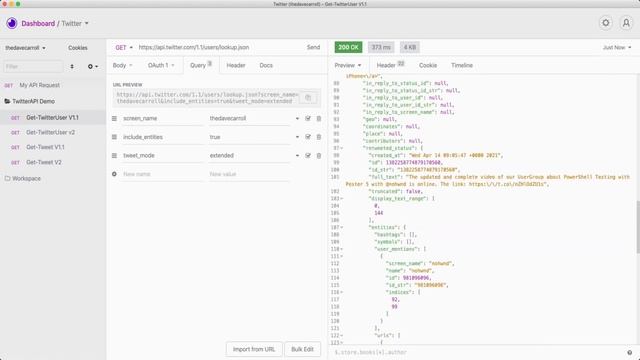This screenshot has width=640, height=360.
Task: Open thedavecarroll environment dropdown
Action: (25, 48)
